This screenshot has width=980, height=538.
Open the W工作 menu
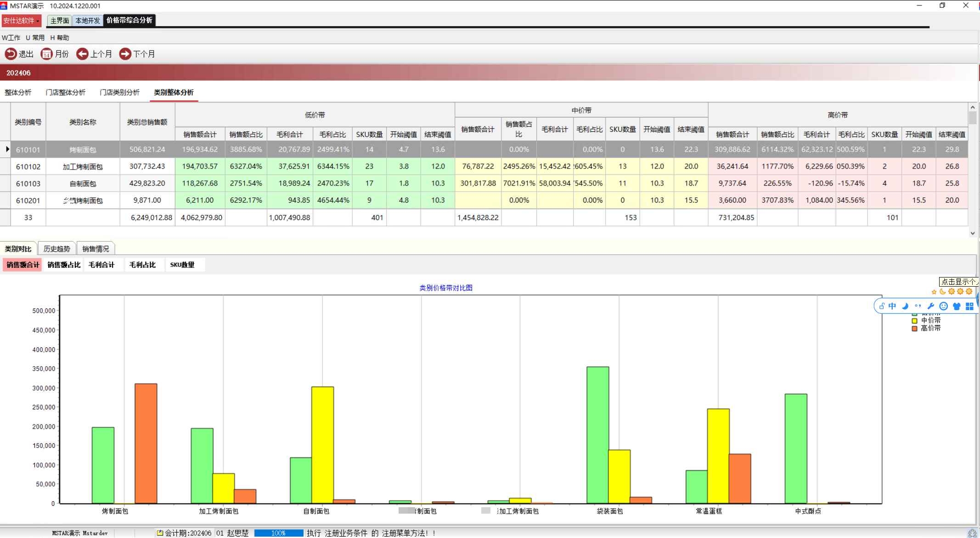point(11,38)
